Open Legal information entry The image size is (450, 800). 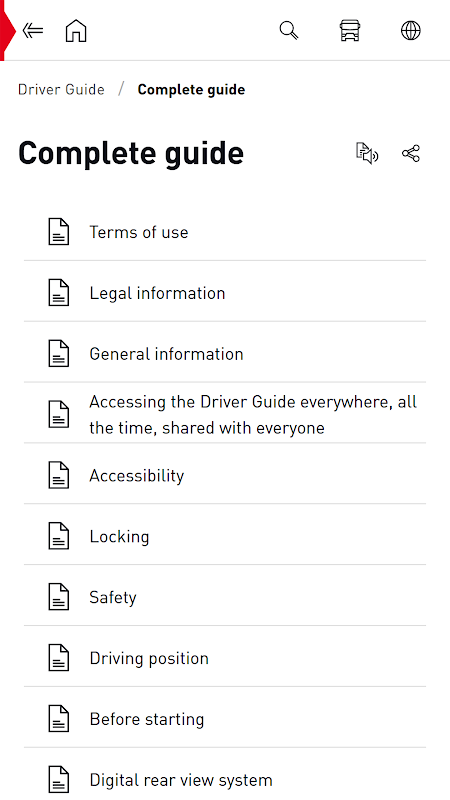click(x=224, y=293)
